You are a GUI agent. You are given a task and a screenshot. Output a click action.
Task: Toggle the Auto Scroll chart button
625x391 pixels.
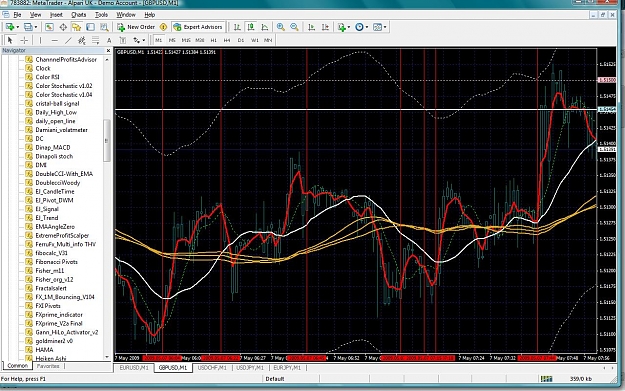312,27
